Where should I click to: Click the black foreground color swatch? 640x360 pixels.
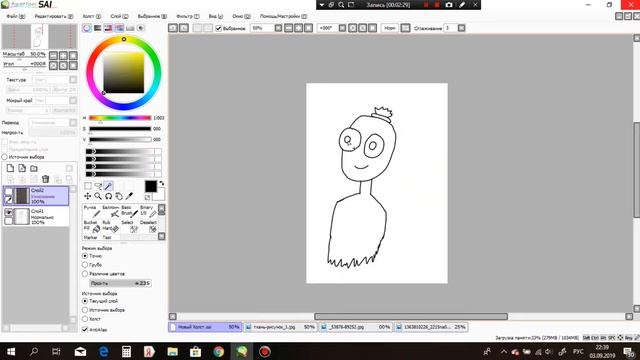tap(151, 186)
